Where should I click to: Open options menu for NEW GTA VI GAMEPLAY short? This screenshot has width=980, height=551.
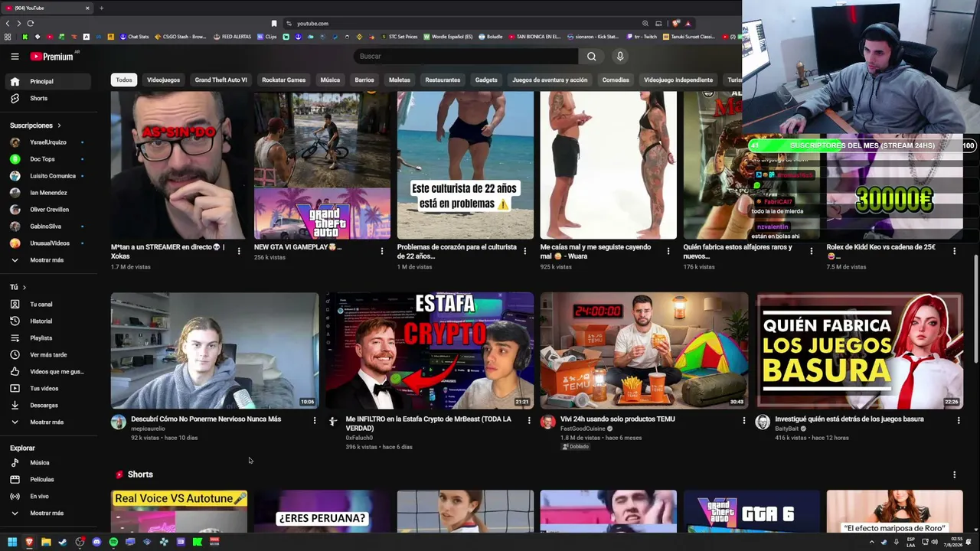[382, 251]
